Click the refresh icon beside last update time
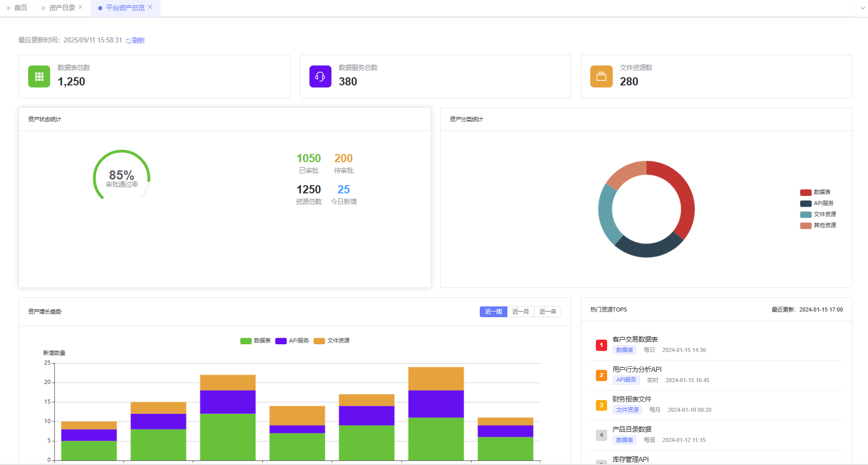 pyautogui.click(x=128, y=41)
